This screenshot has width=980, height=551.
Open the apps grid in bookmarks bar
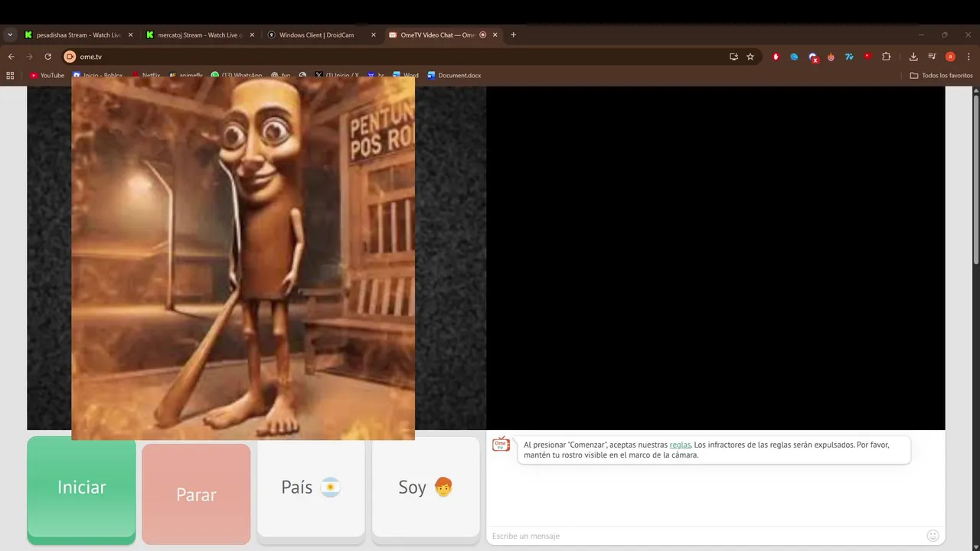click(x=10, y=76)
